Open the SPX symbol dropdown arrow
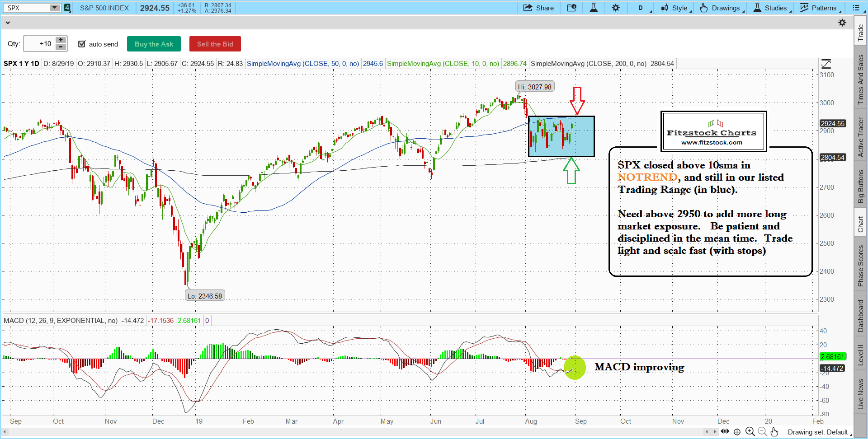Image resolution: width=868 pixels, height=439 pixels. click(54, 8)
